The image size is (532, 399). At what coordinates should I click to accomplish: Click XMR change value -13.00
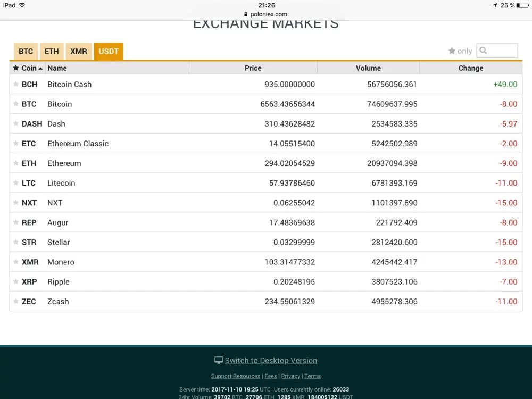[506, 262]
